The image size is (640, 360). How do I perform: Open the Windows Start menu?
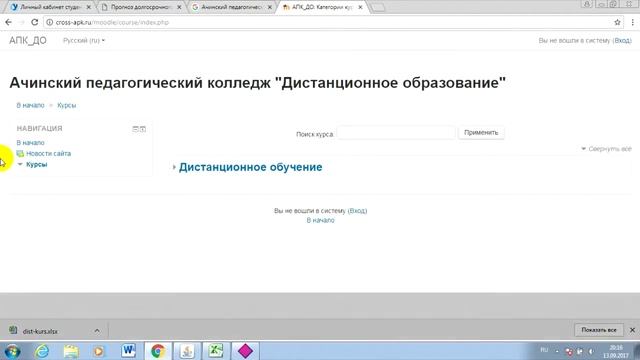pos(12,351)
